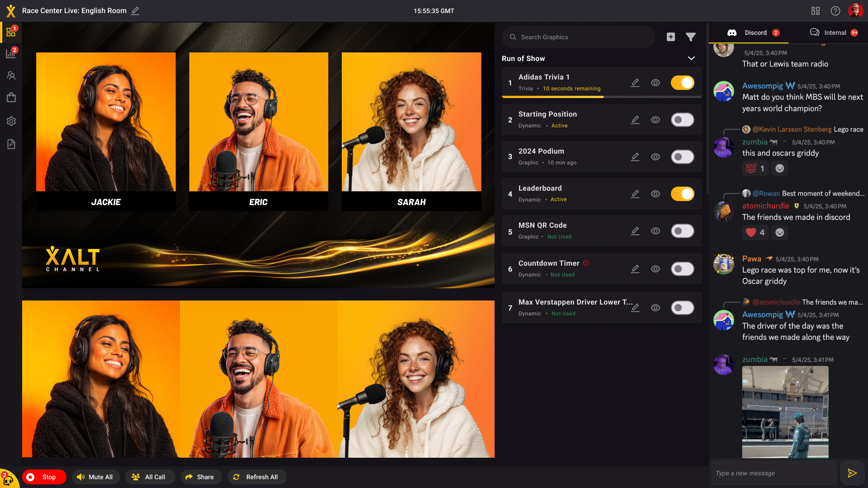
Task: Turn on the Countdown Timer toggle
Action: pos(682,268)
